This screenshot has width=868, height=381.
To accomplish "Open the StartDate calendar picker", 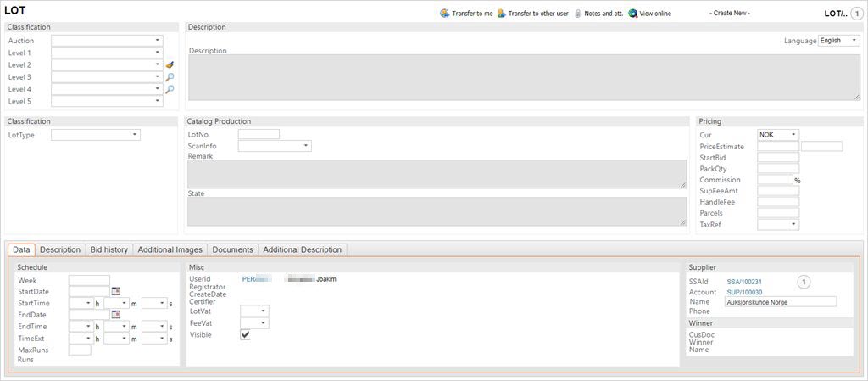I will (116, 292).
